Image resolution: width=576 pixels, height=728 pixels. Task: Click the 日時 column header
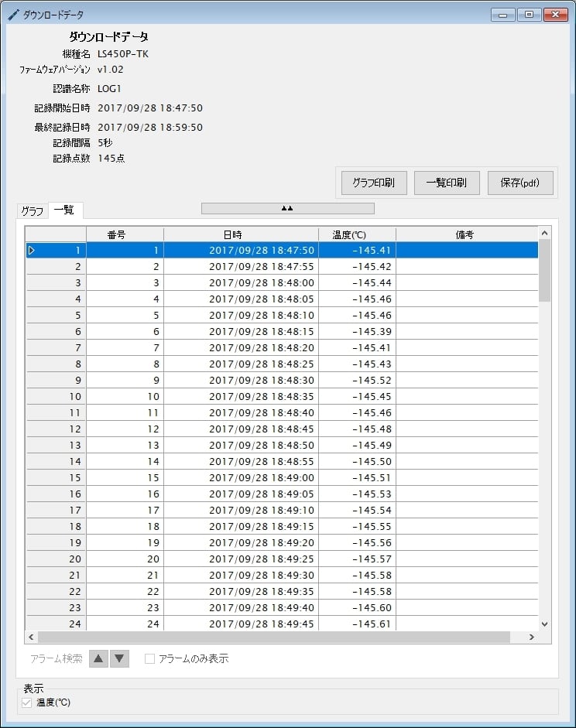click(241, 235)
